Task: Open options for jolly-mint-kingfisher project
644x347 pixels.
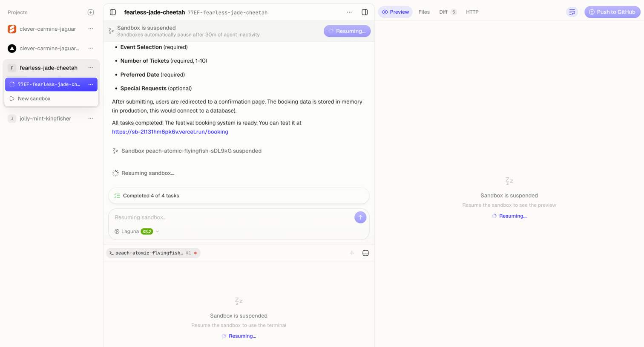Action: [91, 119]
